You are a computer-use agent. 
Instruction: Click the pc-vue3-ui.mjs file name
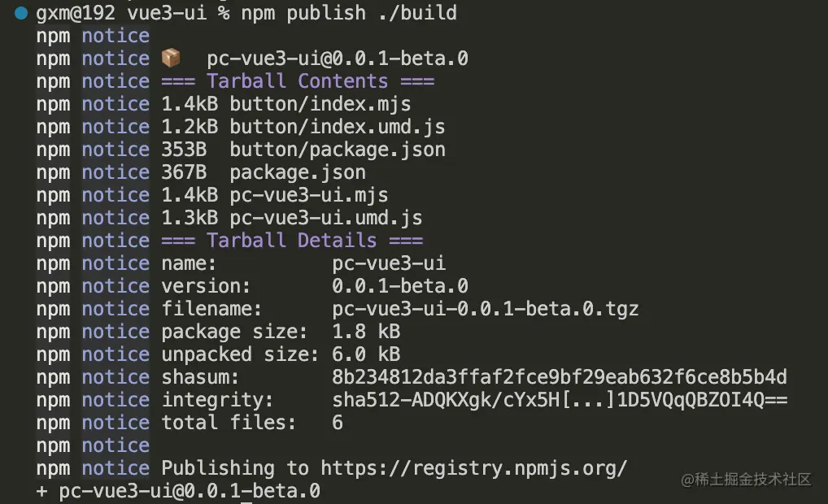pos(309,195)
